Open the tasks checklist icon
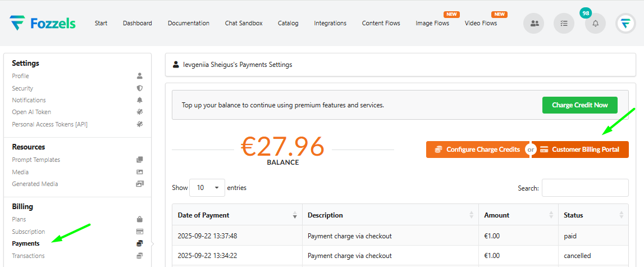 (564, 24)
